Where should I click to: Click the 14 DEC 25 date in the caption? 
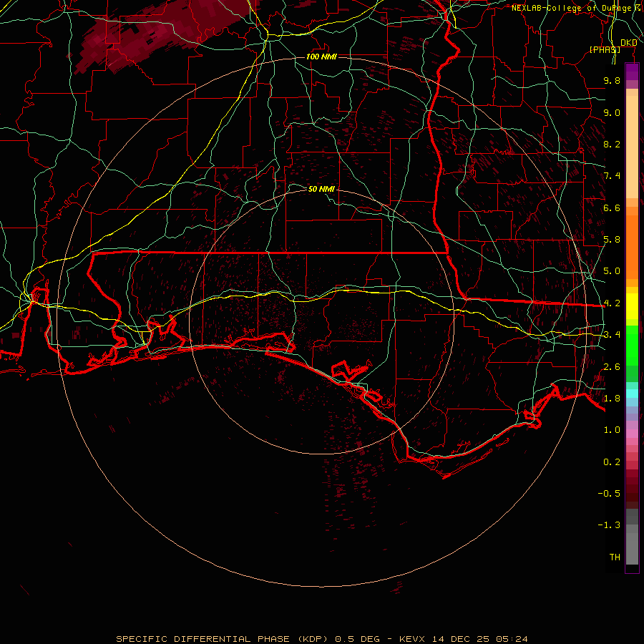(462, 639)
